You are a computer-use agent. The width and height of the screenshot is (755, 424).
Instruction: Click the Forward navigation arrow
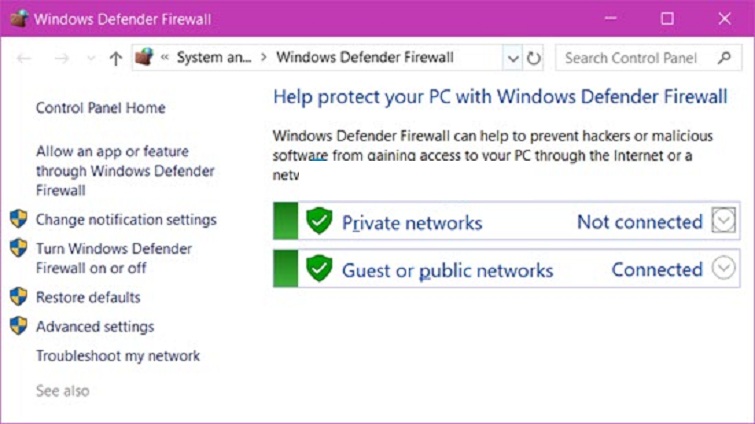pyautogui.click(x=61, y=58)
